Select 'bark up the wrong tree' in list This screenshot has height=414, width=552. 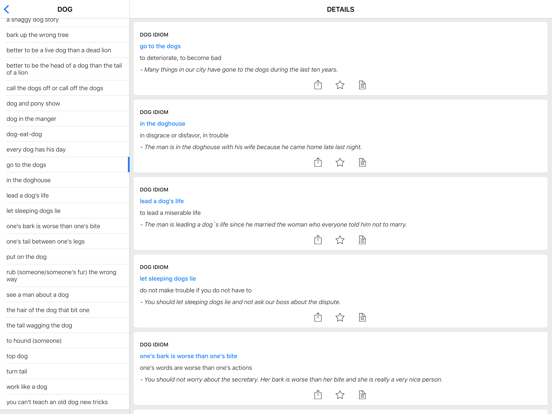click(x=64, y=35)
